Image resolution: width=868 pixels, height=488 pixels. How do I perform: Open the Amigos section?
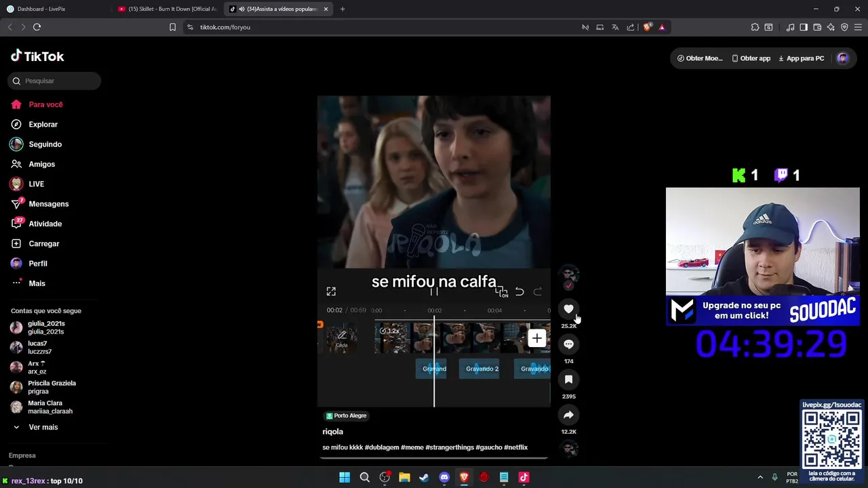coord(41,164)
